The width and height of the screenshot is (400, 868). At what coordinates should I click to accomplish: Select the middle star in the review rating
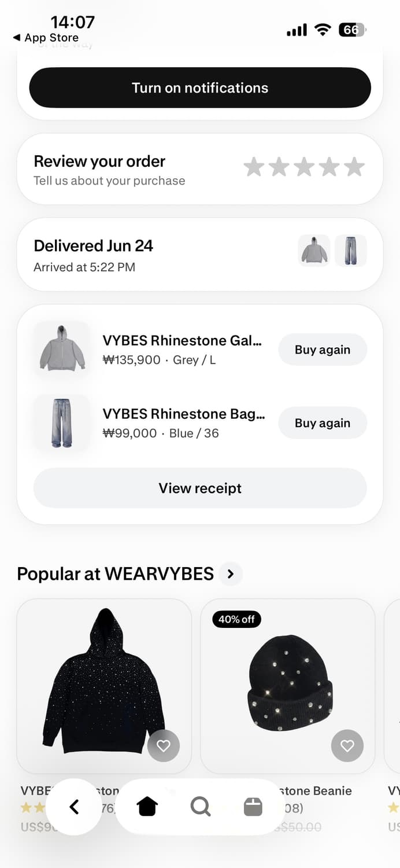click(x=304, y=167)
